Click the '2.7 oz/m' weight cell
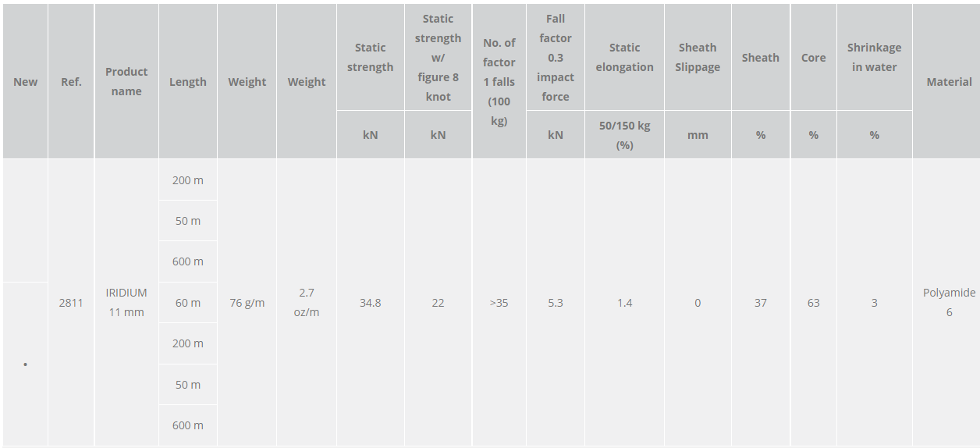This screenshot has width=980, height=448. coord(307,303)
